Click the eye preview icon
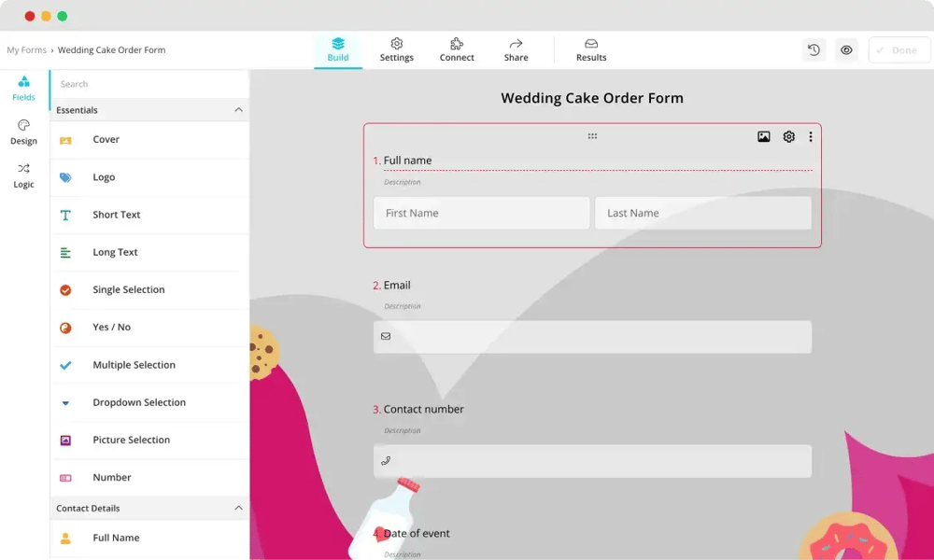The image size is (934, 560). [x=846, y=50]
